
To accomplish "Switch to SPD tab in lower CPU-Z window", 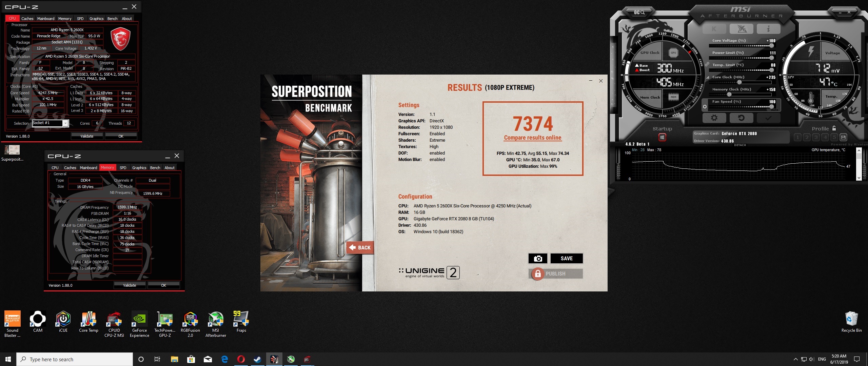I will pos(123,168).
